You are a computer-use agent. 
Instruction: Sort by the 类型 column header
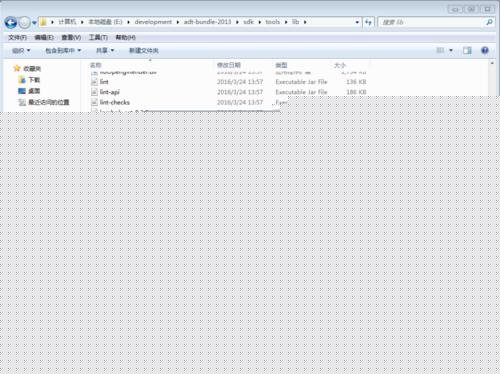tap(281, 65)
